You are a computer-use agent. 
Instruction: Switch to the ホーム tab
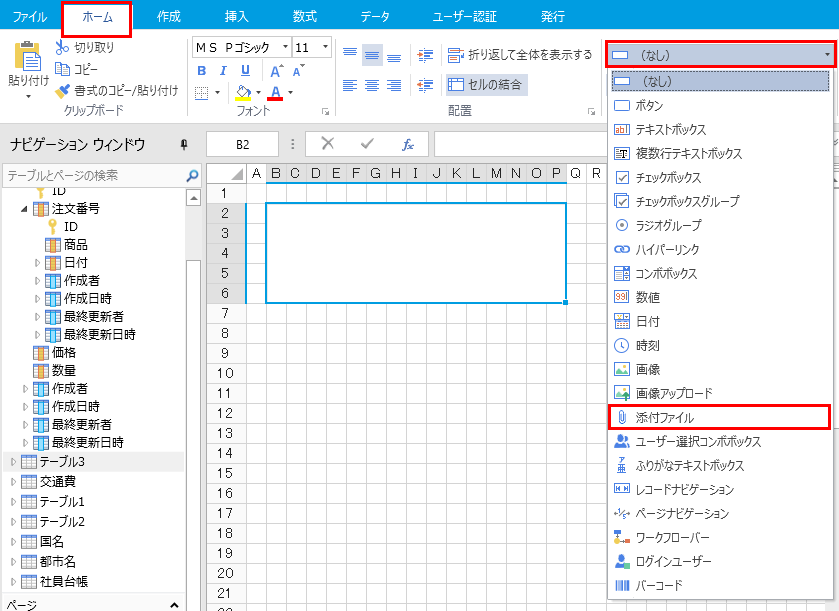[97, 17]
